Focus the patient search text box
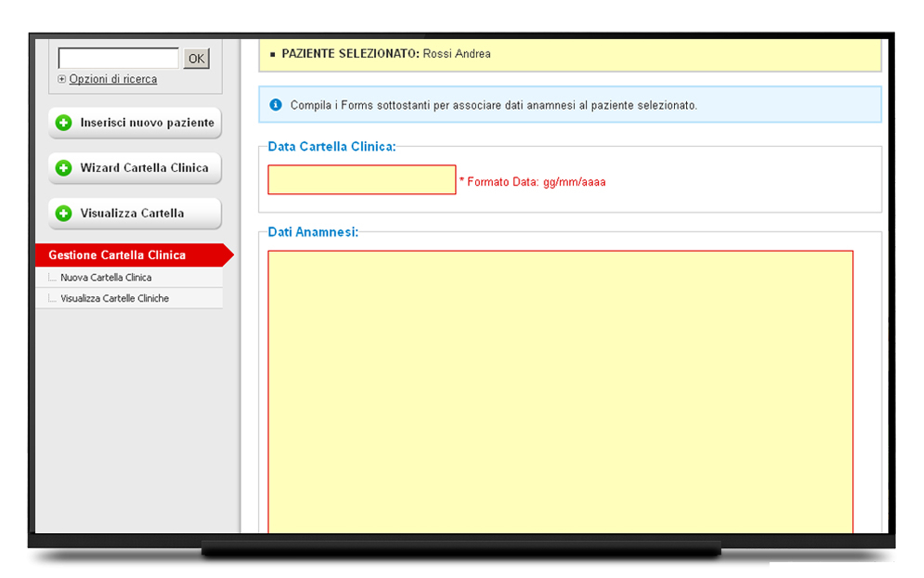This screenshot has width=924, height=578. 118,58
